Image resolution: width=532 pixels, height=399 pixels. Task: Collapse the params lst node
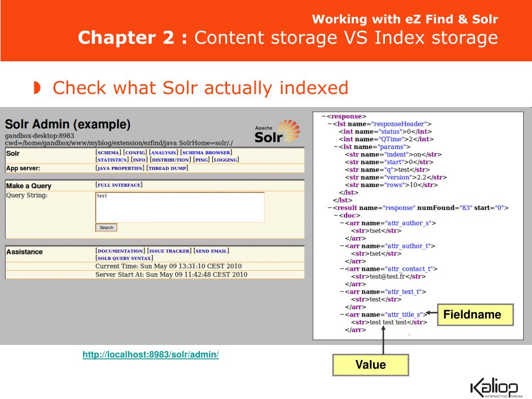(336, 147)
